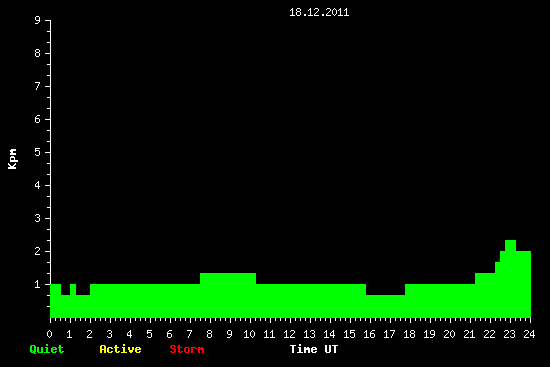Click the hour 20 tick label
Image resolution: width=550 pixels, height=367 pixels.
[x=449, y=334]
